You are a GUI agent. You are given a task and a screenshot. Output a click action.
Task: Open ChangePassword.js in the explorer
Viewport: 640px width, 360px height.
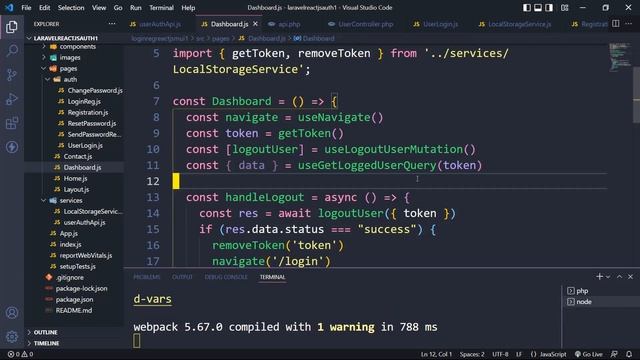click(x=95, y=91)
